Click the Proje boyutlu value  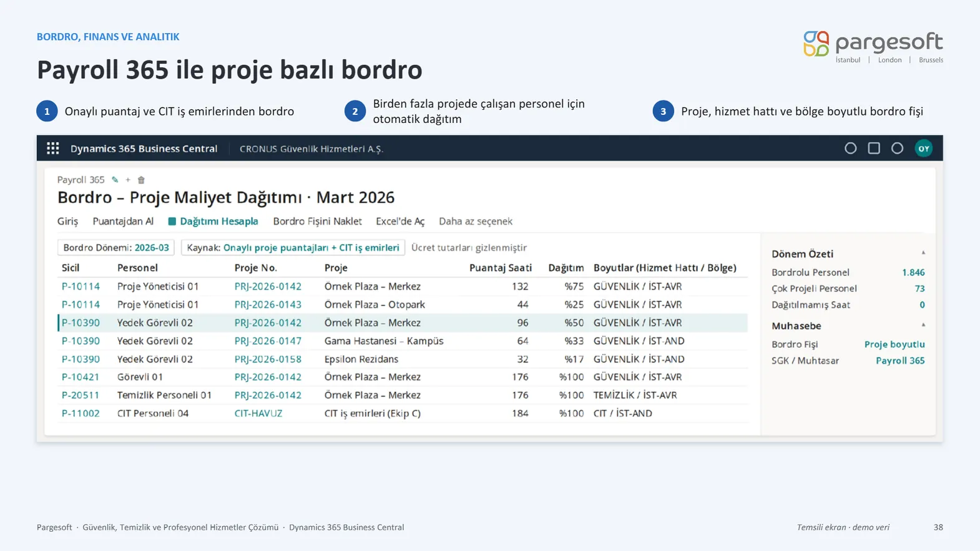click(x=894, y=344)
